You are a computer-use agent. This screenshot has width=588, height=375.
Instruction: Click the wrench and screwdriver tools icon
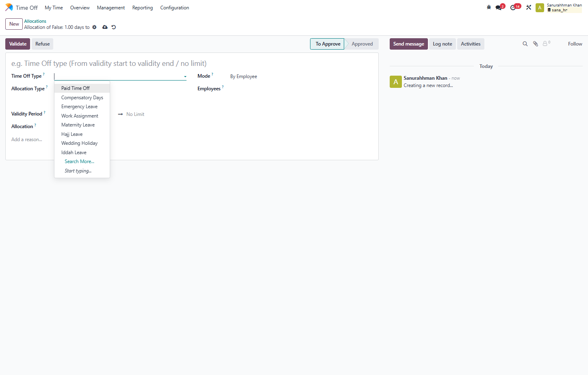click(x=529, y=7)
